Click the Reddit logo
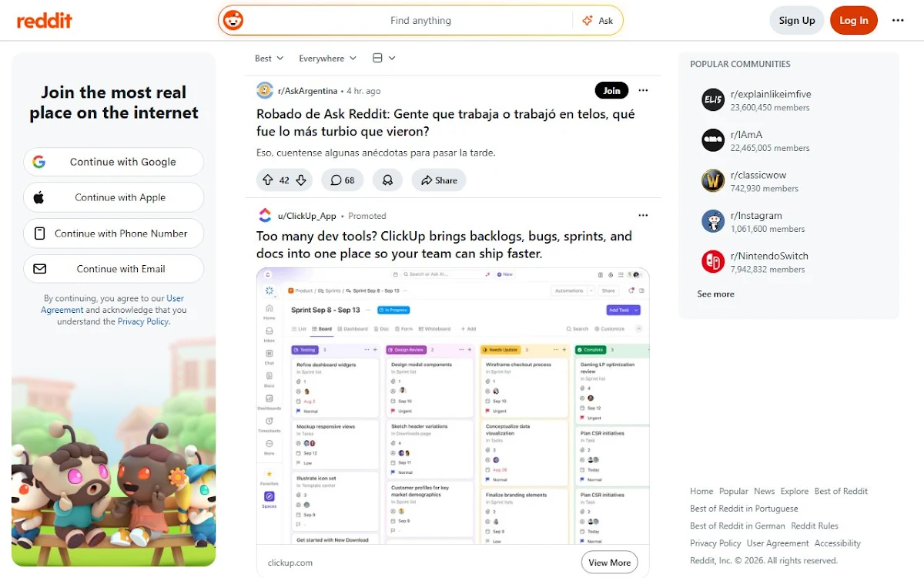The width and height of the screenshot is (924, 578). pyautogui.click(x=45, y=21)
